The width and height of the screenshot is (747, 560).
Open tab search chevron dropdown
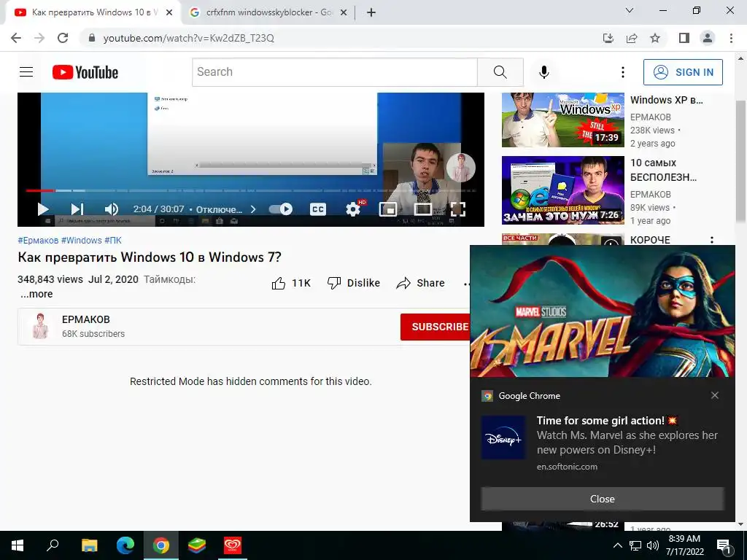(630, 10)
